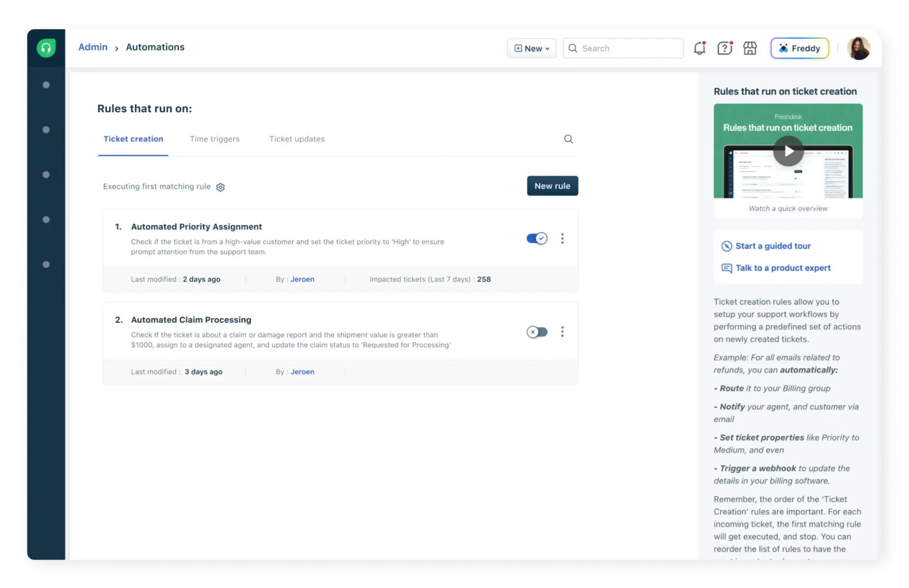The width and height of the screenshot is (909, 588).
Task: Open three-dot menu for Automated Claim Processing
Action: [562, 331]
